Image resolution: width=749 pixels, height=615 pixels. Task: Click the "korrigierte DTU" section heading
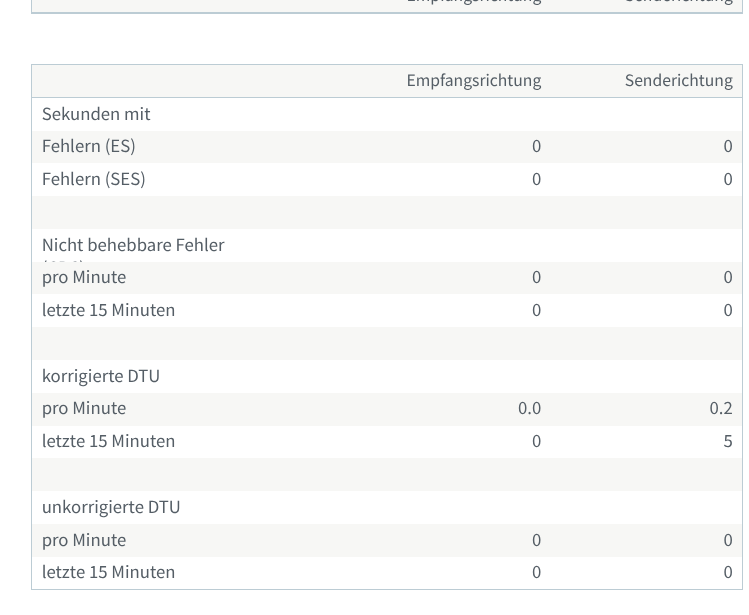coord(101,376)
